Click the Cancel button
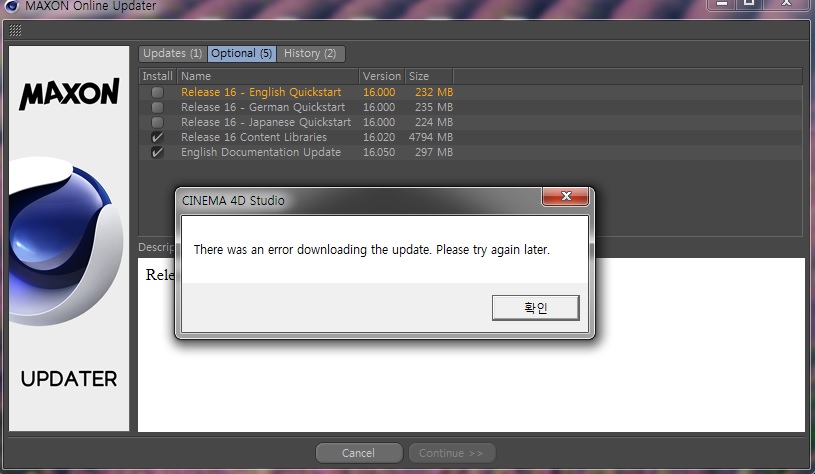Image resolution: width=815 pixels, height=474 pixels. (x=359, y=453)
